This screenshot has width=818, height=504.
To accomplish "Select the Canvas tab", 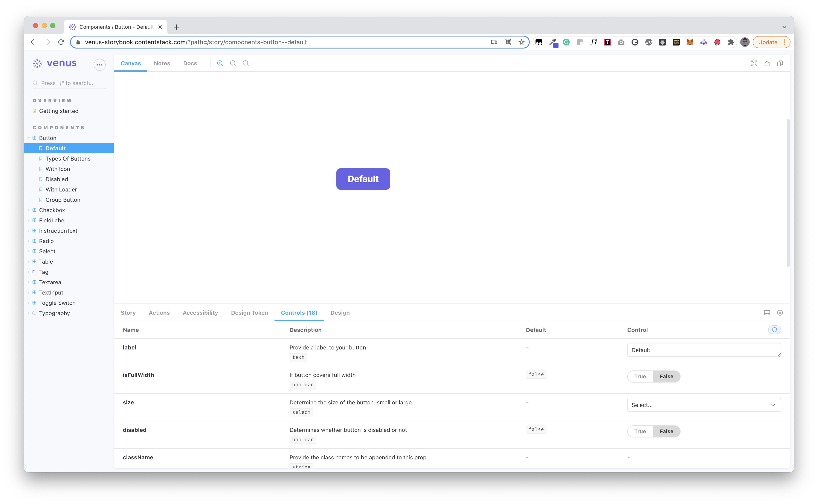I will [x=130, y=63].
